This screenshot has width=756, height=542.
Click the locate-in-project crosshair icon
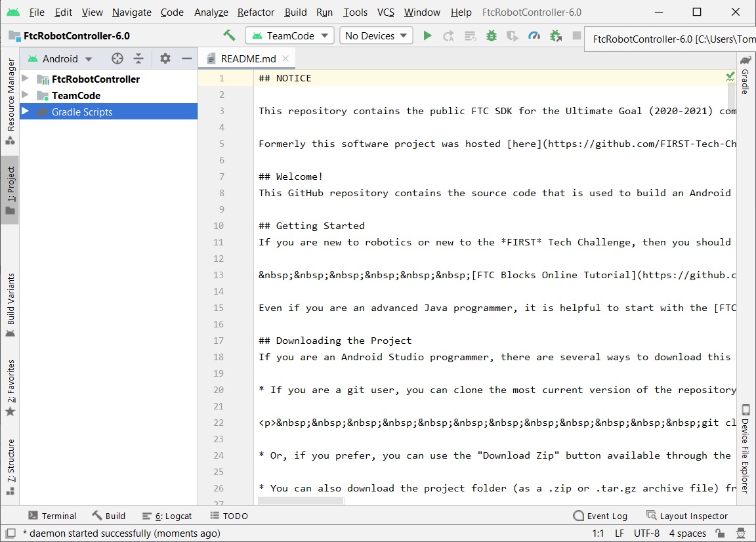coord(117,58)
